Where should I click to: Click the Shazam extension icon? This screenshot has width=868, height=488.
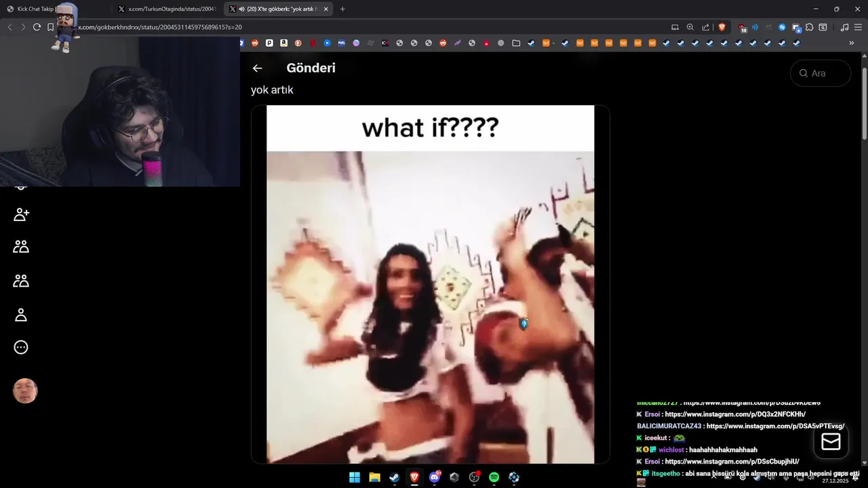[x=782, y=27]
